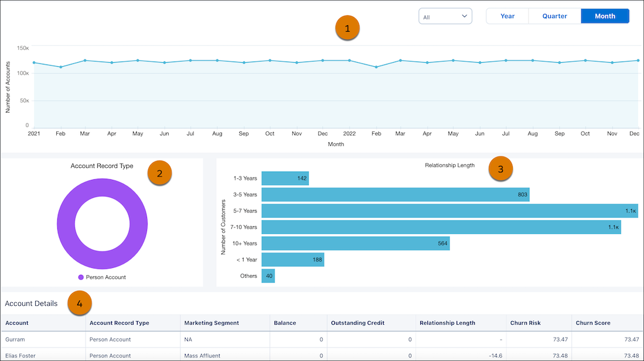The height and width of the screenshot is (361, 644).
Task: Expand the All filter combo box options
Action: point(445,16)
